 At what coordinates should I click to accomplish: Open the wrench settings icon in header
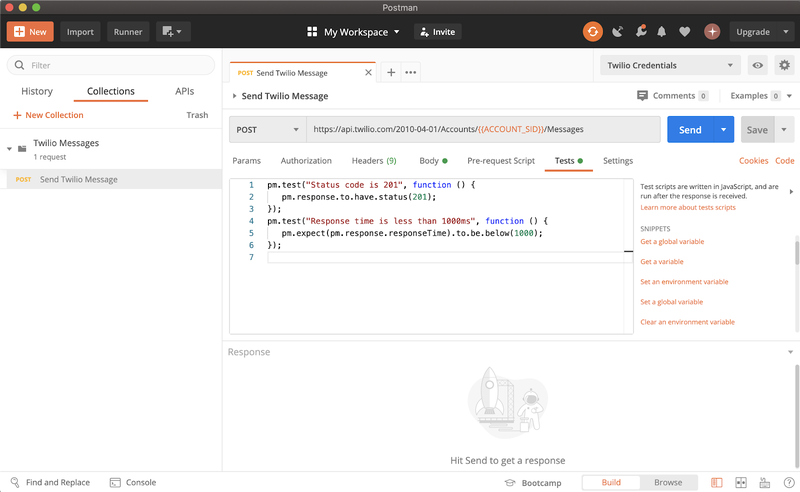pos(639,32)
